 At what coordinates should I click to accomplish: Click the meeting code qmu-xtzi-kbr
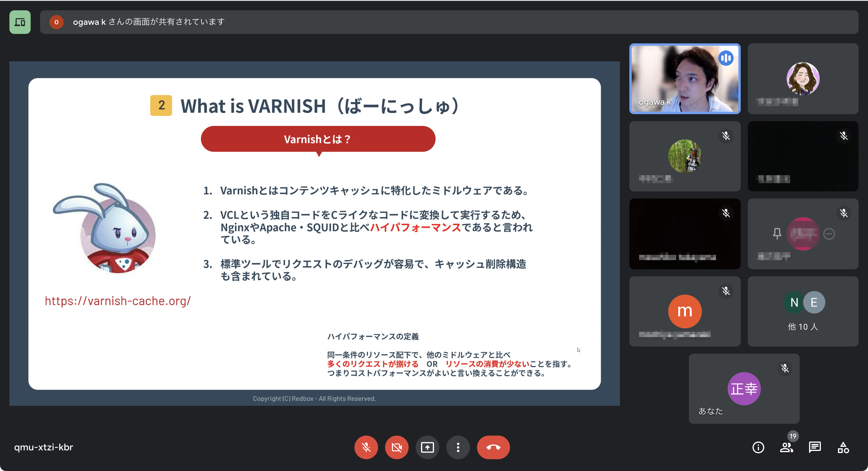(x=44, y=447)
